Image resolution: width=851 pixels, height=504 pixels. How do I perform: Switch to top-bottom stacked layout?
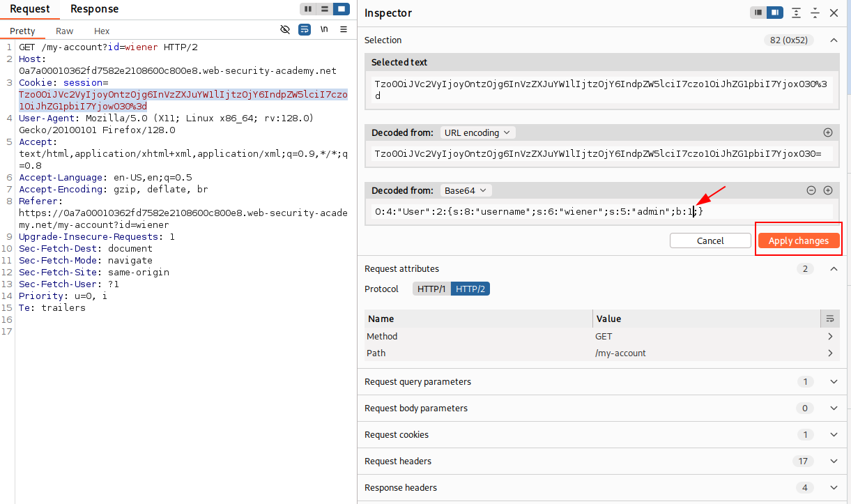(x=324, y=9)
